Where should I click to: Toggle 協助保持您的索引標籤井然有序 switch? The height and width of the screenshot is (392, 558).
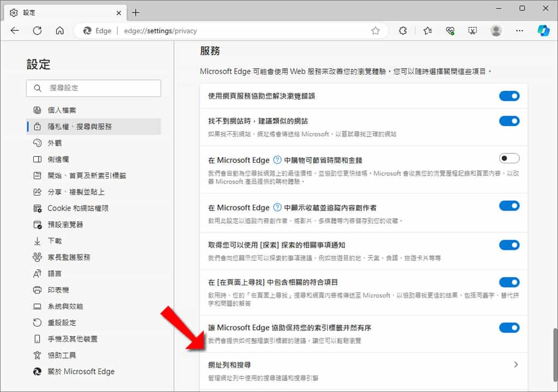pyautogui.click(x=509, y=328)
